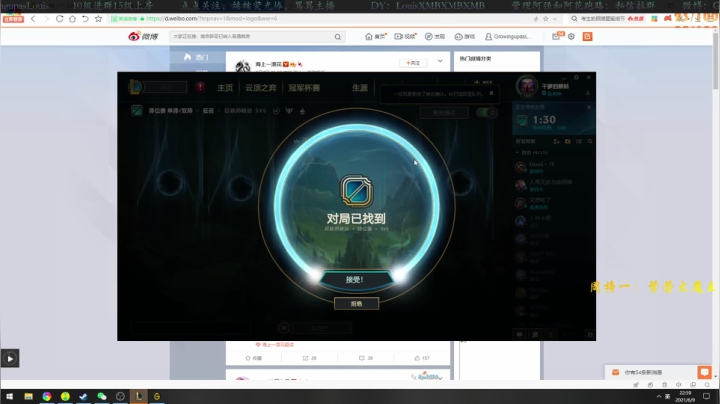Open friends list view options

579,141
